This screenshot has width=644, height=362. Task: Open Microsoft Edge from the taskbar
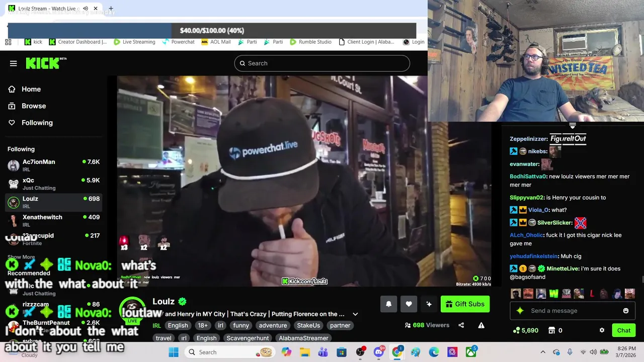pyautogui.click(x=434, y=352)
